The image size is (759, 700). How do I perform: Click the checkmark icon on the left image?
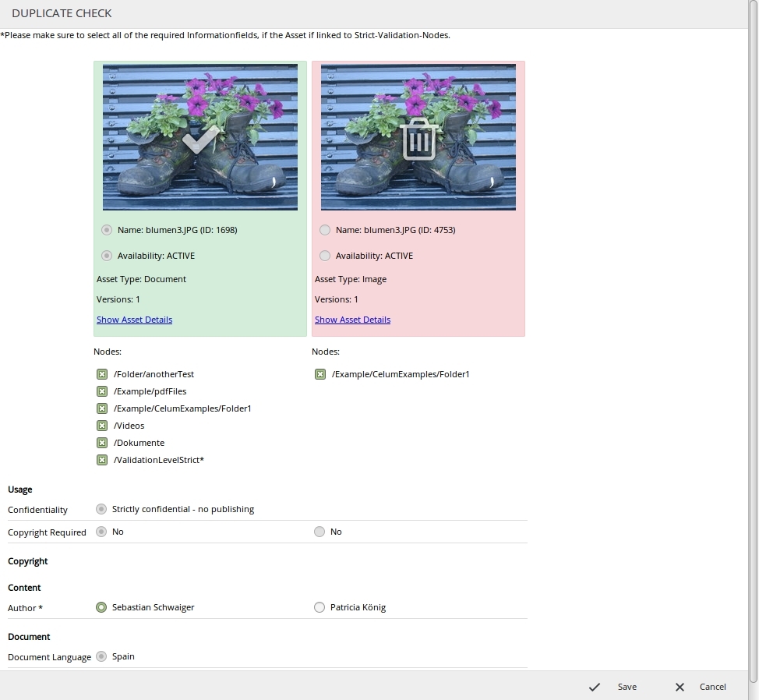200,140
